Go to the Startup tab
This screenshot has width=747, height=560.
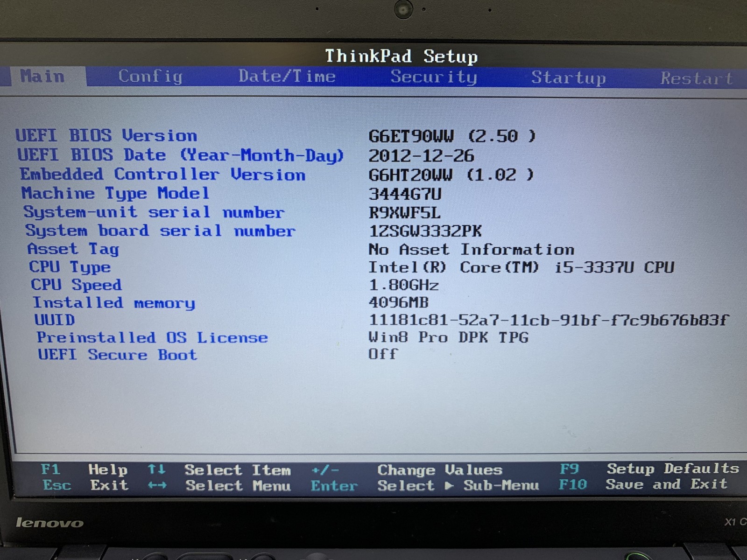[x=569, y=77]
